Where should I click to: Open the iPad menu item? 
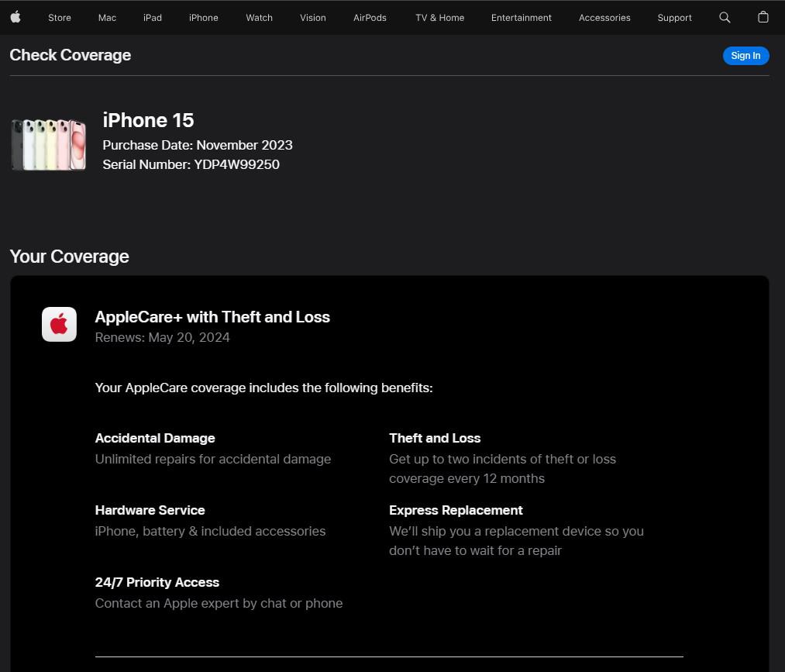pyautogui.click(x=153, y=18)
